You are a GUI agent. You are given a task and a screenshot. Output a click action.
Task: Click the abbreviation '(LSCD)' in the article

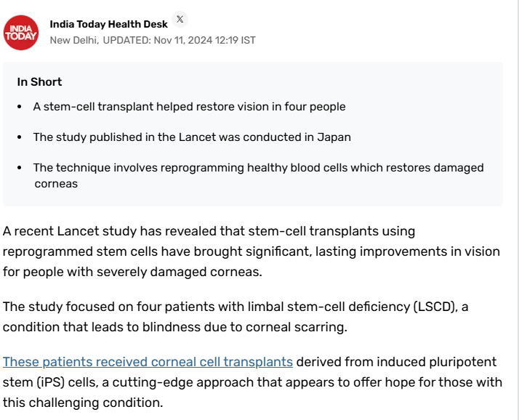(x=437, y=307)
